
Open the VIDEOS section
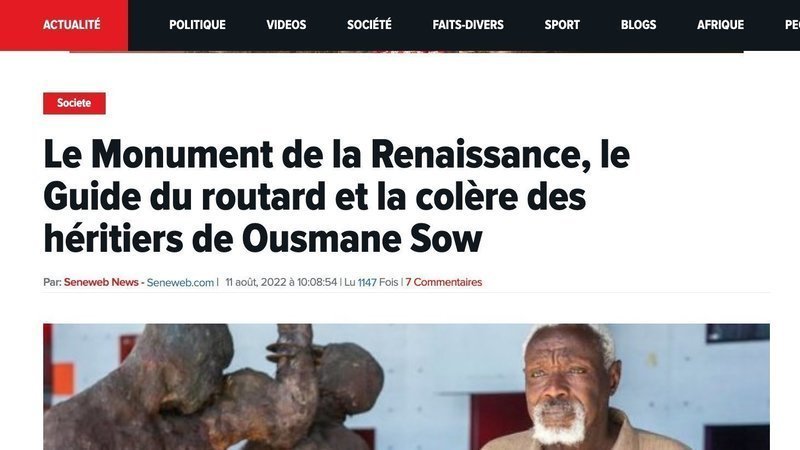286,25
